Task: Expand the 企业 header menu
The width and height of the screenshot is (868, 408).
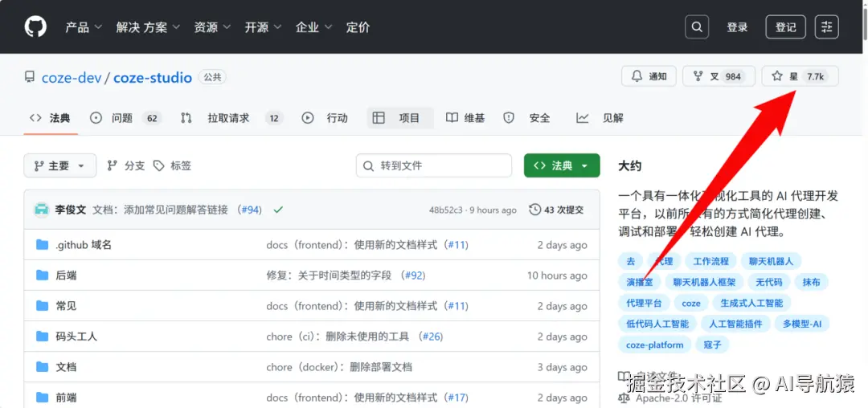Action: (314, 27)
